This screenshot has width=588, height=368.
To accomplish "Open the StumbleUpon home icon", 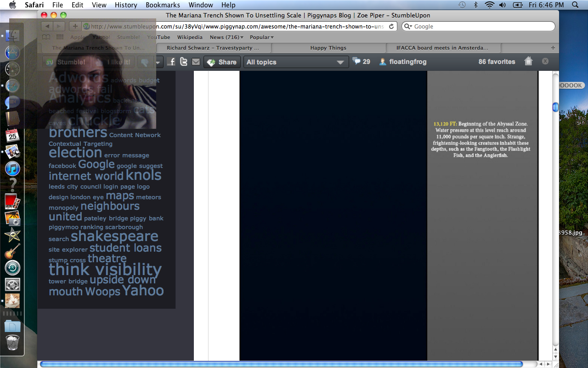I will tap(528, 61).
